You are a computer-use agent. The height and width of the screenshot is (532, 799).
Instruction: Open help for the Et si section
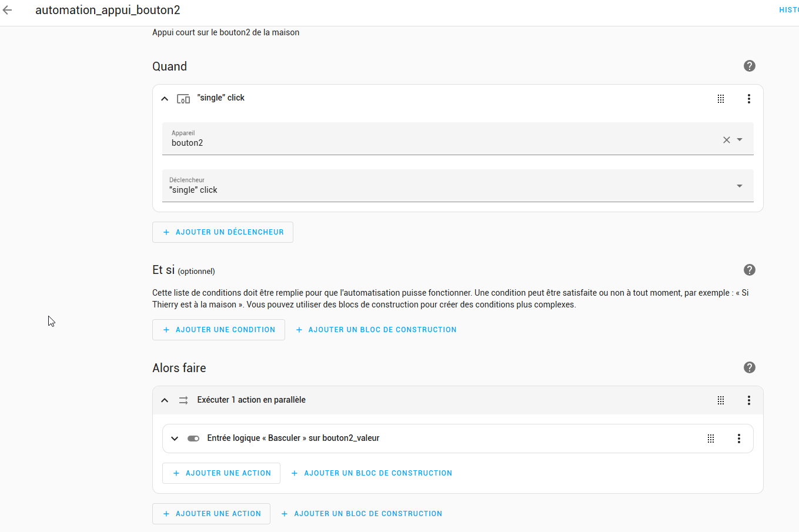click(x=749, y=270)
